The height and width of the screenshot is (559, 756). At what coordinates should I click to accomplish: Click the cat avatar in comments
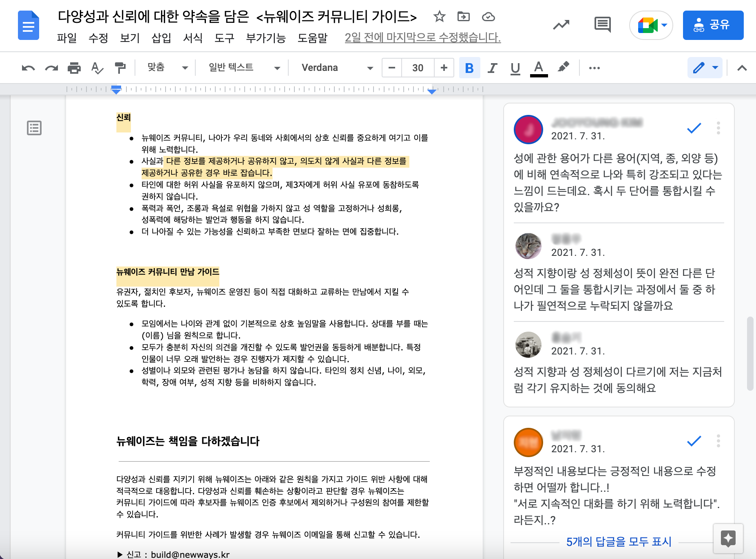tap(528, 246)
